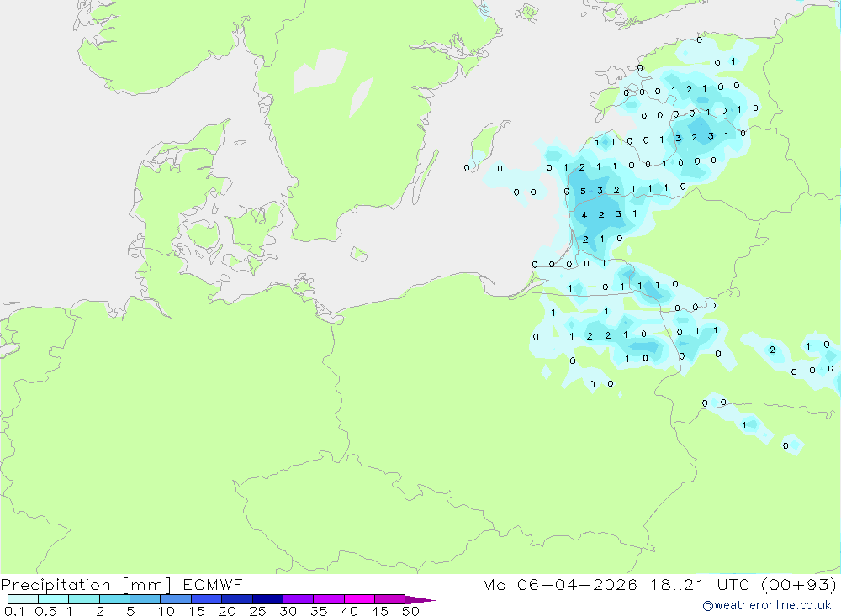Pick the 10–15 mm blue legend swatch
This screenshot has width=841, height=616.
(176, 599)
